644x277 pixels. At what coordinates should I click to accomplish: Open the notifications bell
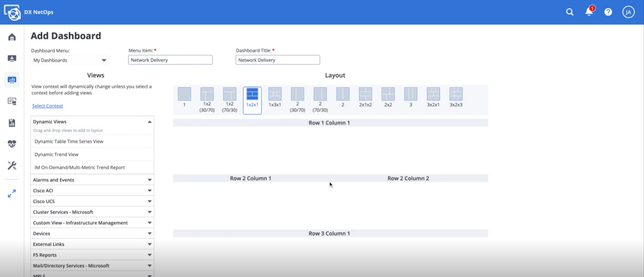(589, 12)
